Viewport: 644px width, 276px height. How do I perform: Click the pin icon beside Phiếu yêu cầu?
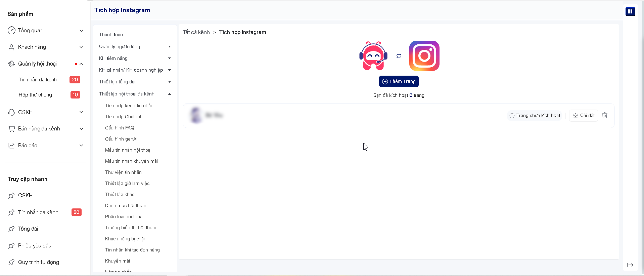(x=11, y=246)
